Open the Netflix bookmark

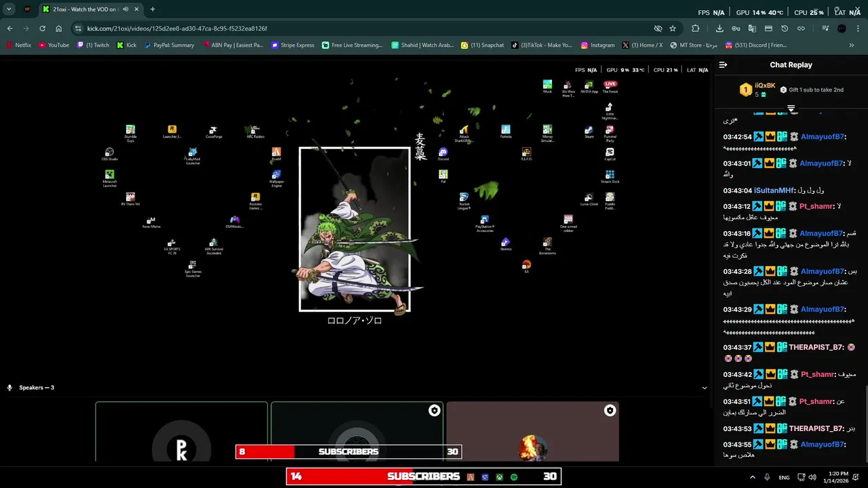click(19, 45)
